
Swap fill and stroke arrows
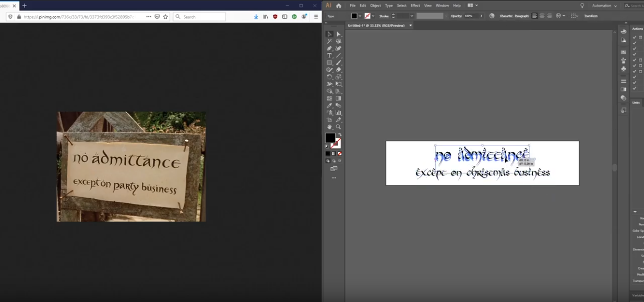(339, 135)
